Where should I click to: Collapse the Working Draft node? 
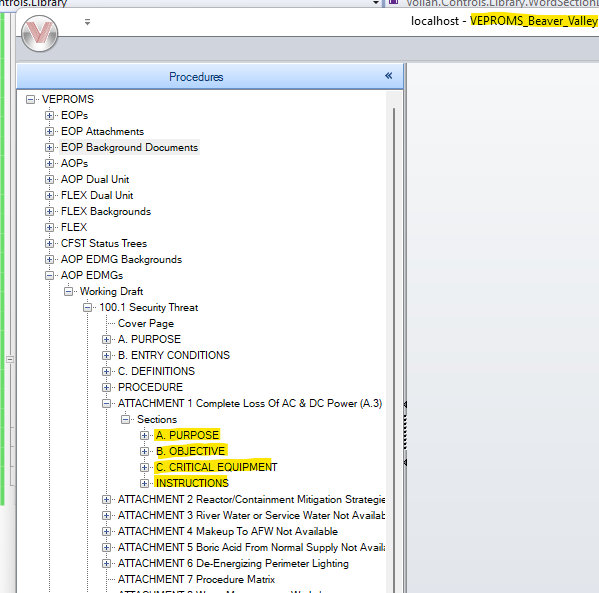coord(68,292)
